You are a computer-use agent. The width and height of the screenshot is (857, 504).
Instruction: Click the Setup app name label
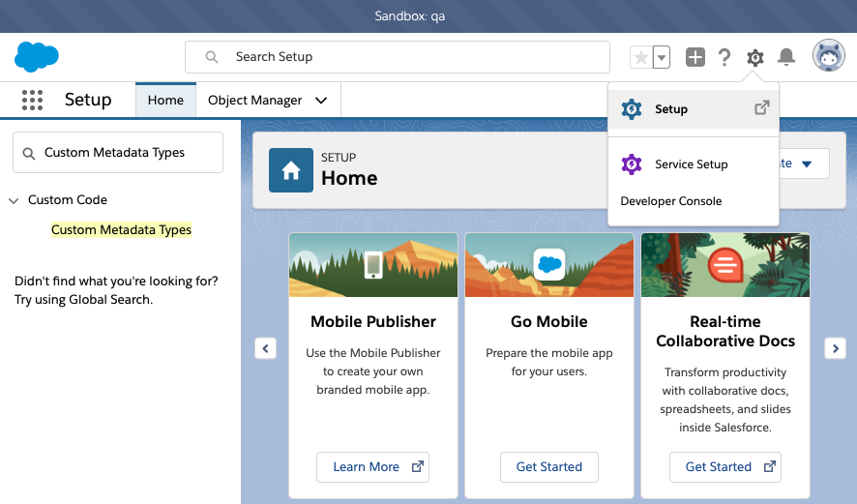pyautogui.click(x=88, y=100)
